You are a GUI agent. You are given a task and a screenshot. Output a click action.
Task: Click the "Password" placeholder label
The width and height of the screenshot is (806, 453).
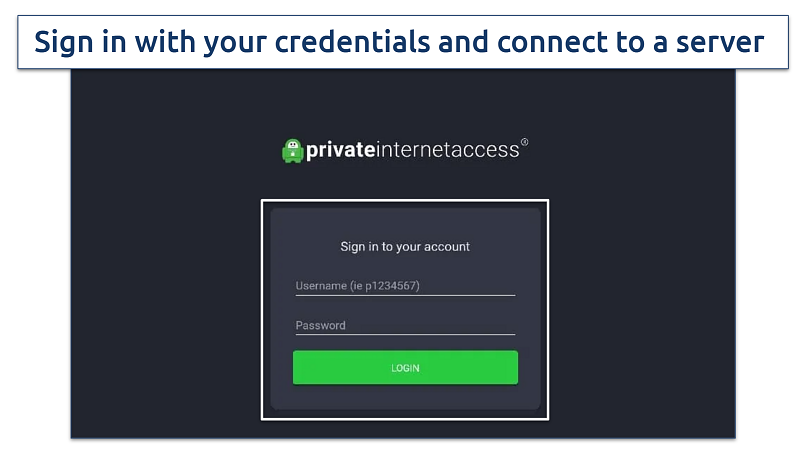pos(321,325)
